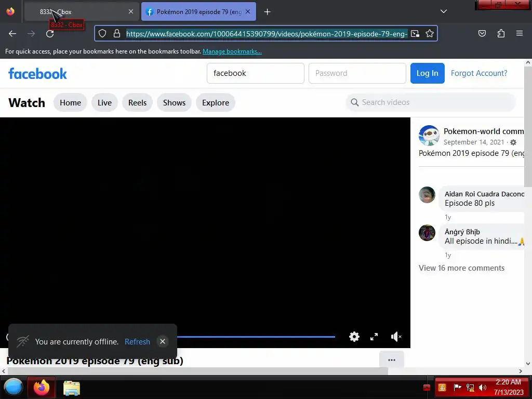Click the horizontal page scrollbar
This screenshot has width=532, height=399.
[197, 371]
